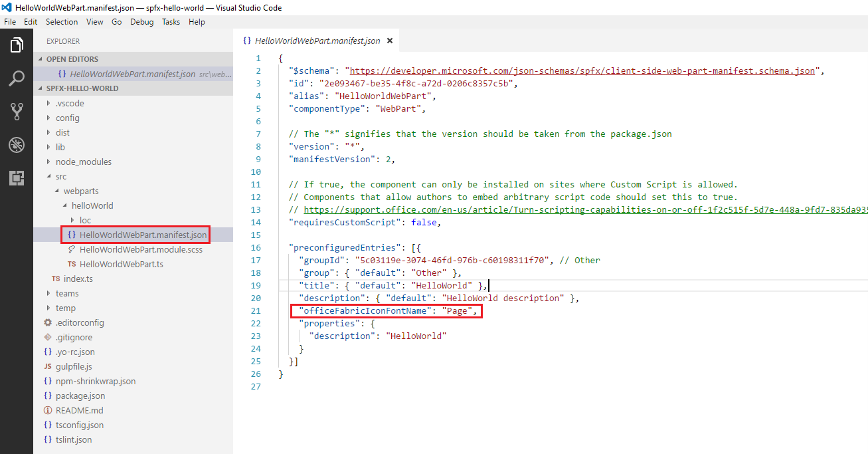868x454 pixels.
Task: Open the Tasks menu
Action: click(x=171, y=22)
